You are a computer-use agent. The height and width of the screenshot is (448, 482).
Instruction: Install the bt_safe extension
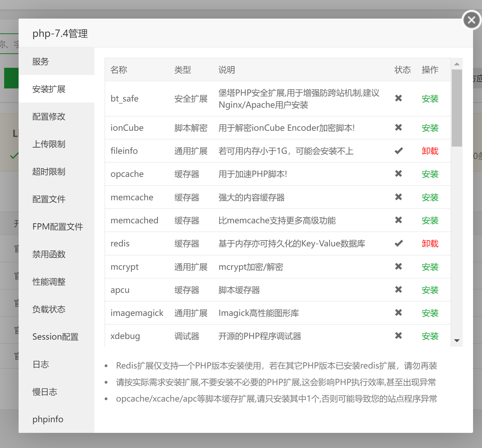coord(430,99)
